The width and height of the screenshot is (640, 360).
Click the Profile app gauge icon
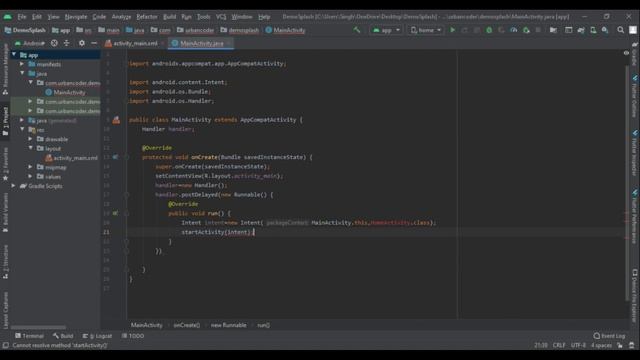[x=513, y=30]
